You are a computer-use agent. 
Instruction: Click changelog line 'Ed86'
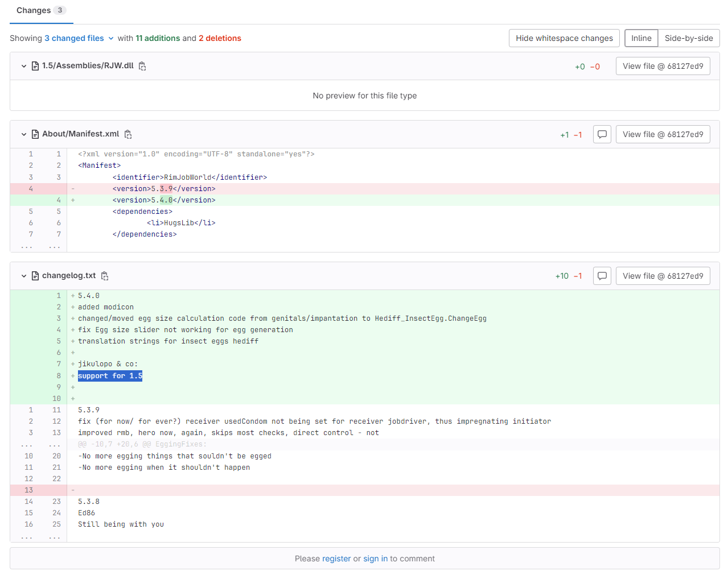[x=87, y=513]
